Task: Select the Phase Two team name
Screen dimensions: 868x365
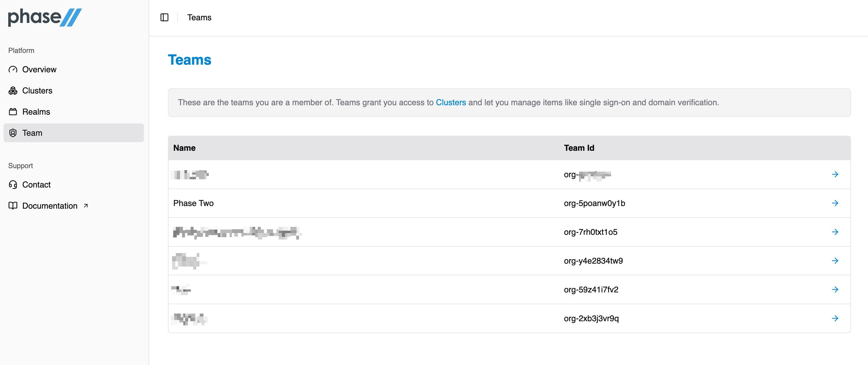Action: coord(194,203)
